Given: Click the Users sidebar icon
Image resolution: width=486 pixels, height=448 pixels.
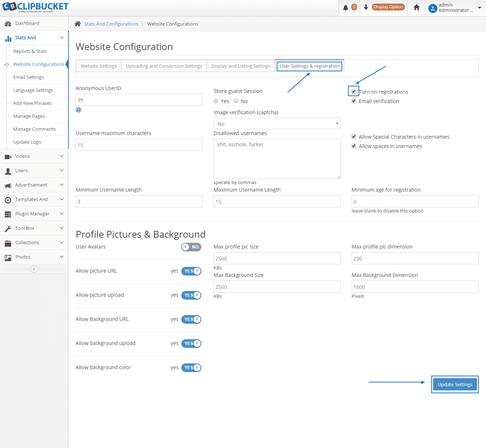Looking at the screenshot, I should (x=8, y=170).
